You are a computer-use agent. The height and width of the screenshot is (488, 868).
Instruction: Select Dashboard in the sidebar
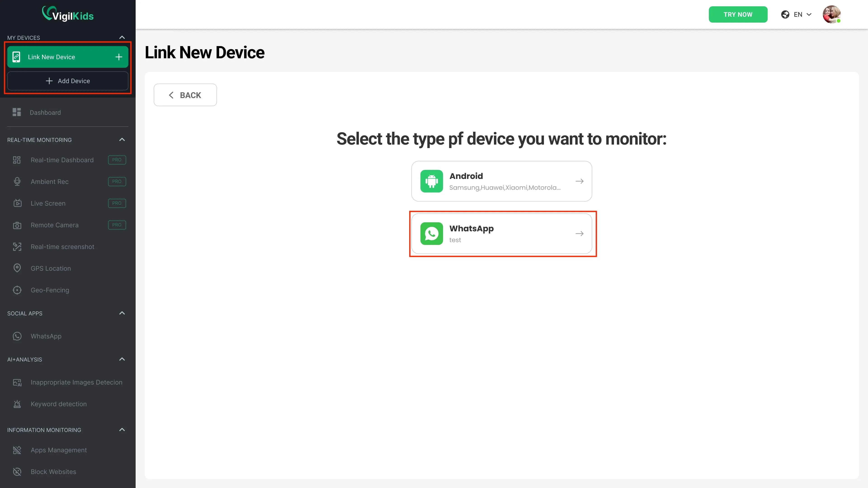[45, 112]
